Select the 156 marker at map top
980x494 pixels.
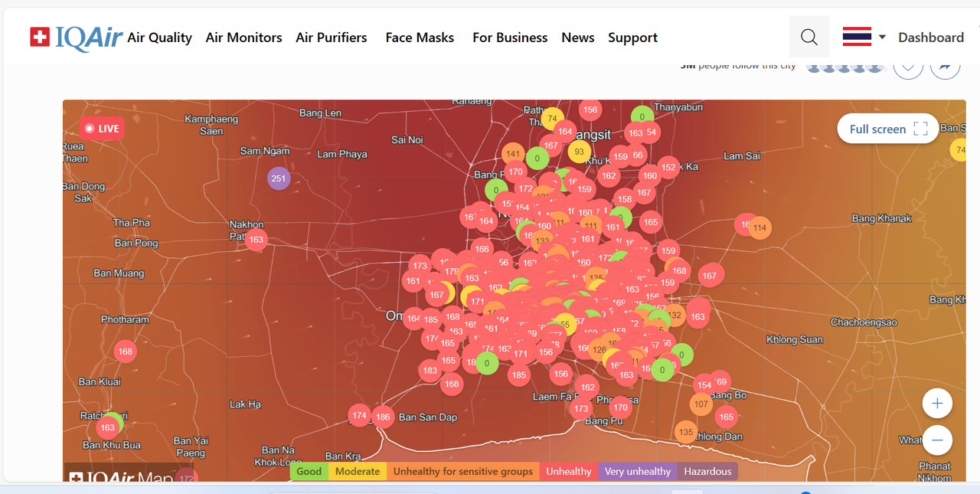tap(590, 109)
